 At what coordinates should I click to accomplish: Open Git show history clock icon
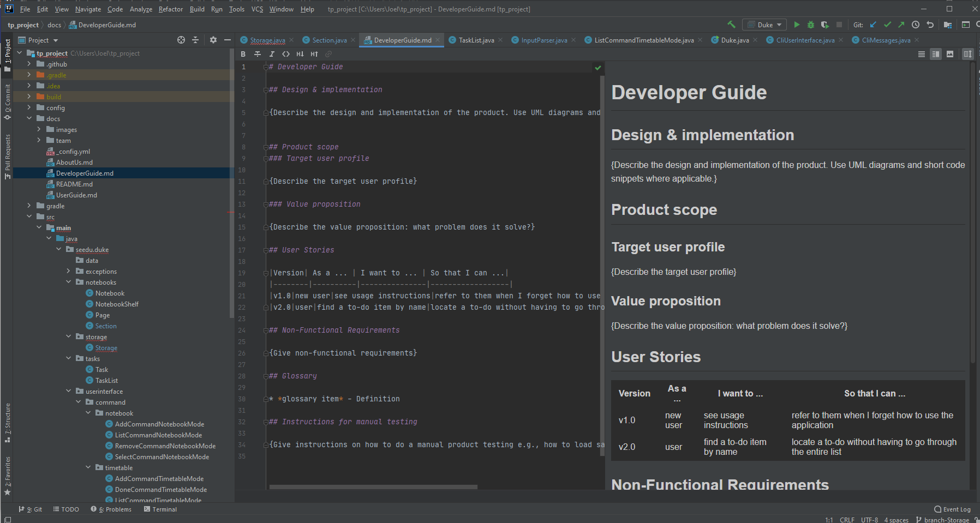(x=916, y=25)
